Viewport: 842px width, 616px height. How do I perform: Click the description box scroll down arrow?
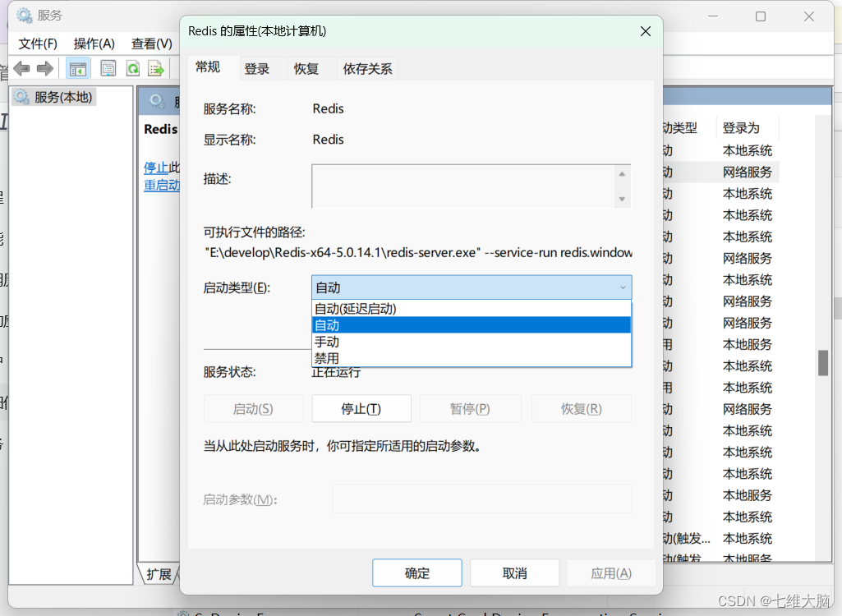[622, 199]
